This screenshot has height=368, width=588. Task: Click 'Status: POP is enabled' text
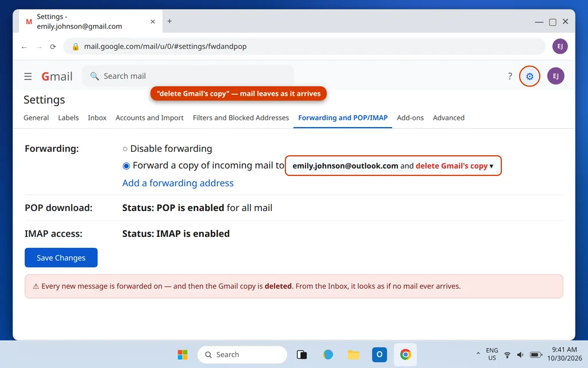coord(173,208)
